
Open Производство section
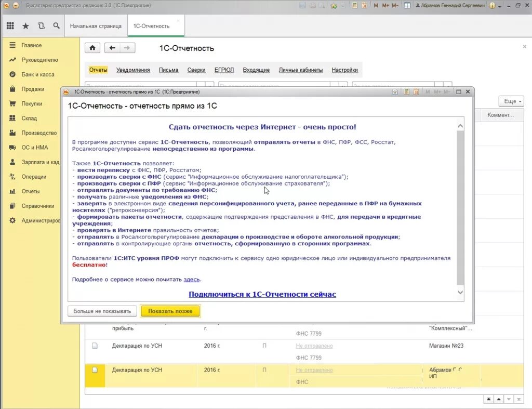(x=39, y=133)
